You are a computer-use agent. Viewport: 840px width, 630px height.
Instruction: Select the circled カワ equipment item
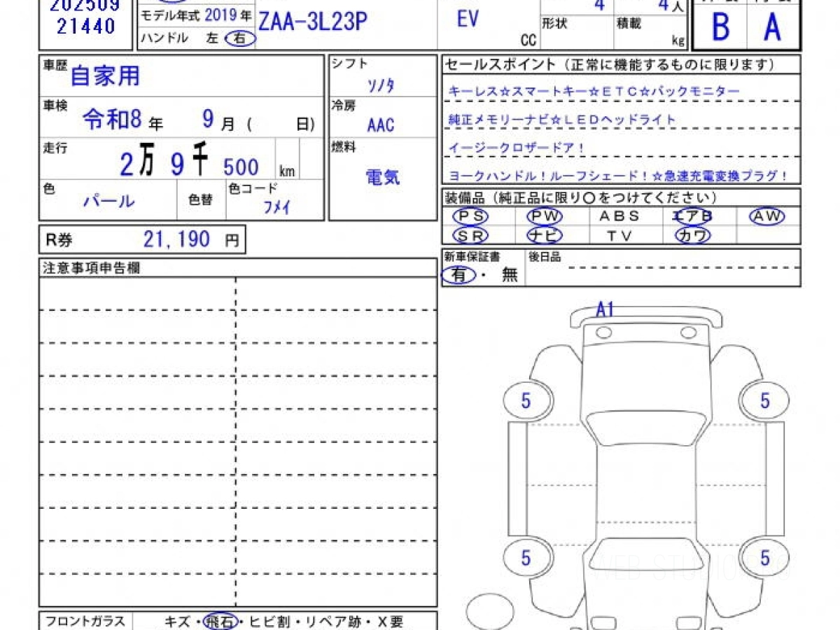click(x=693, y=236)
